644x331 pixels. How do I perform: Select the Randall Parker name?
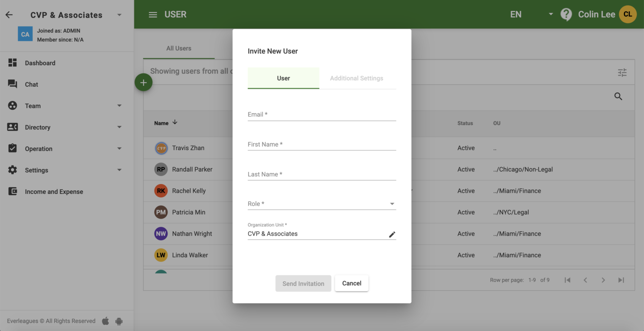pyautogui.click(x=192, y=169)
